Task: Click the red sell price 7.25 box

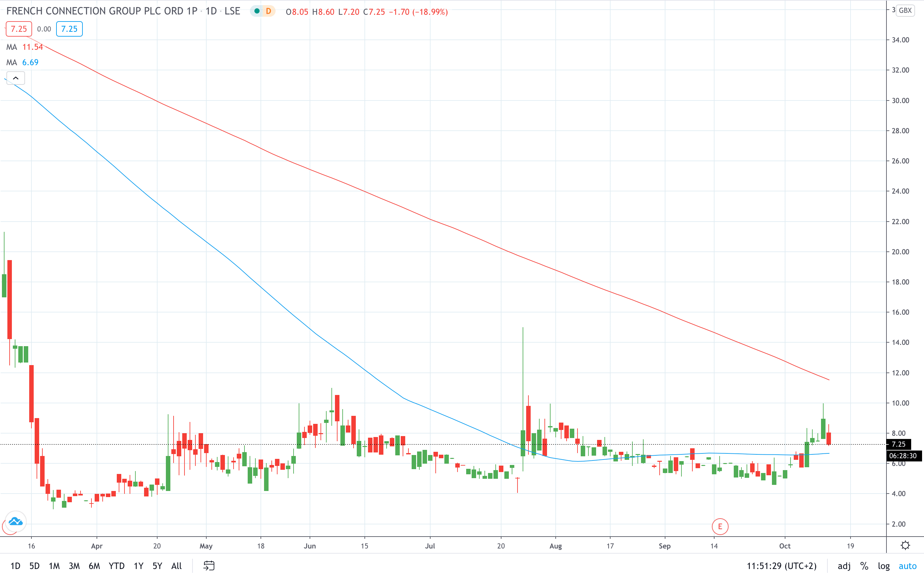Action: pos(19,29)
